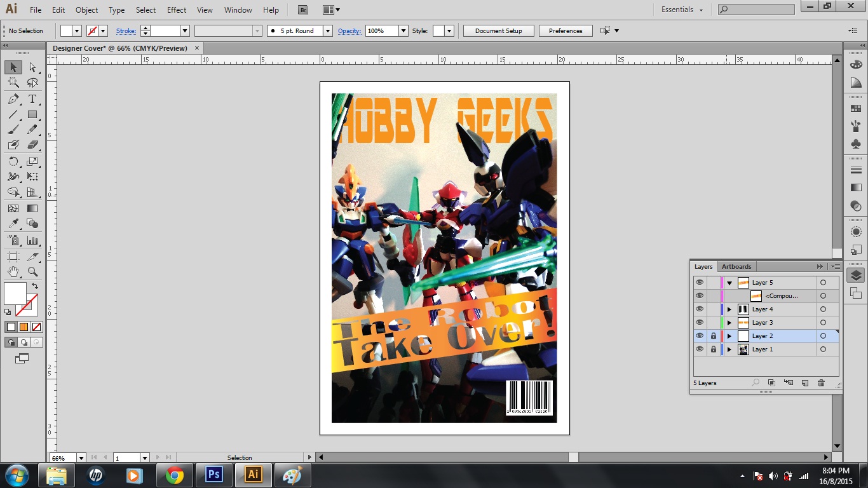Select the Eraser tool
Viewport: 868px width, 488px height.
pyautogui.click(x=32, y=145)
